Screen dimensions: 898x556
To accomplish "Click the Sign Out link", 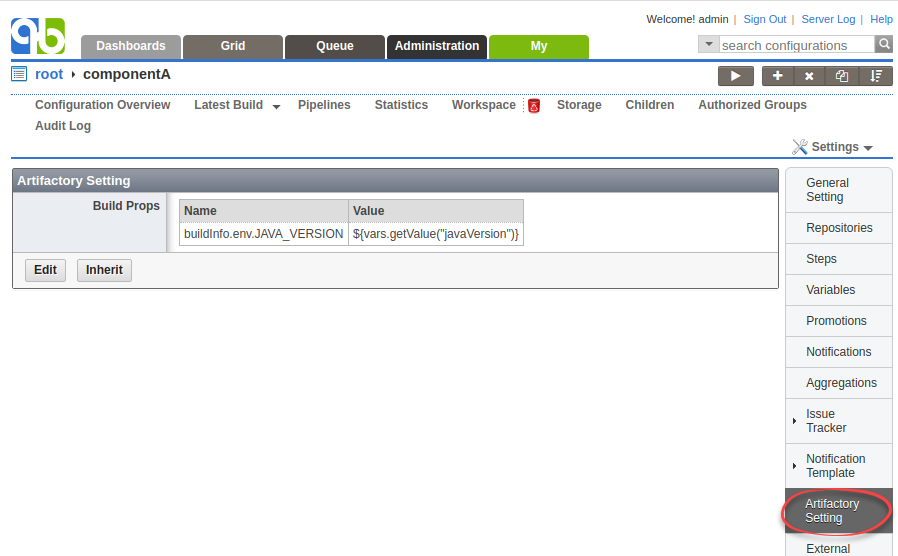I will [x=765, y=19].
